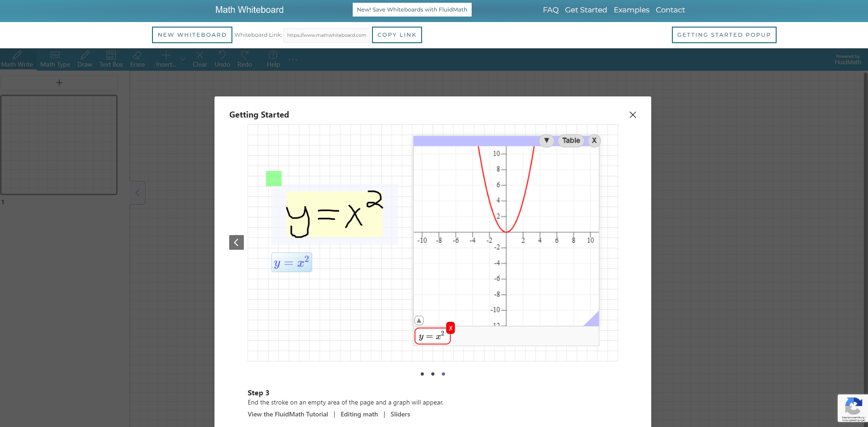This screenshot has width=868, height=427.
Task: Select the Math Write tool
Action: pyautogui.click(x=17, y=59)
